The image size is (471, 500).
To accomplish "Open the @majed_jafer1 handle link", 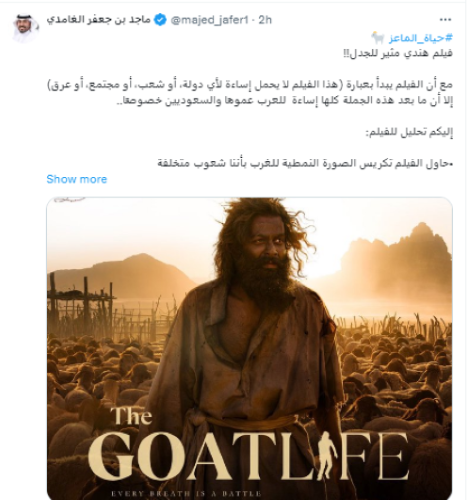I will tap(209, 20).
